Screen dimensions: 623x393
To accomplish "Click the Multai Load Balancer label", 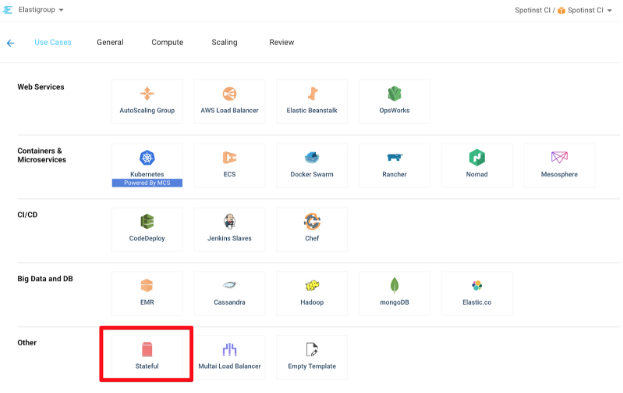I will [x=230, y=366].
